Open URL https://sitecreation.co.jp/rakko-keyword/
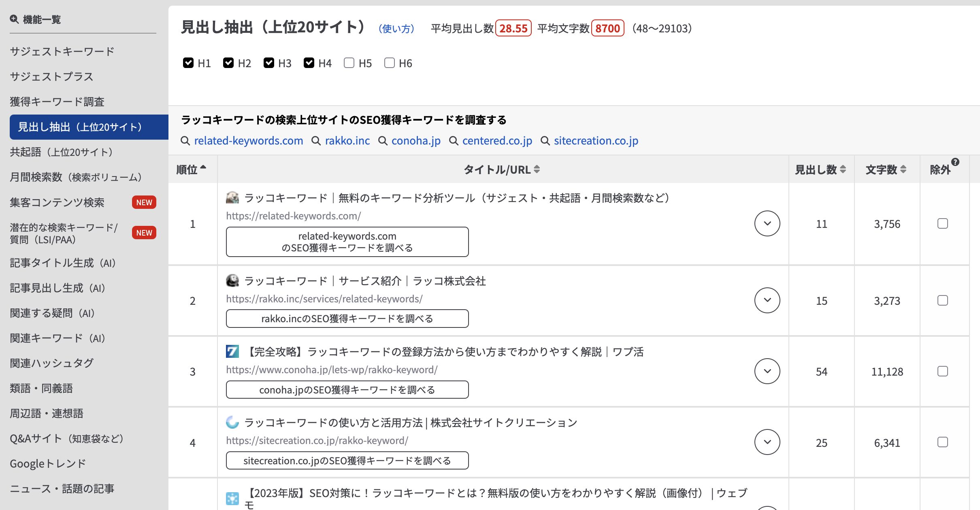 317,440
